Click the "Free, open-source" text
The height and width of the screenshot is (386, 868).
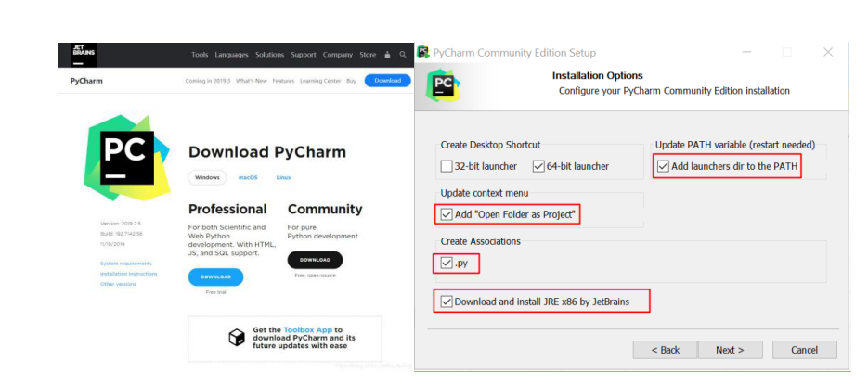coord(315,275)
